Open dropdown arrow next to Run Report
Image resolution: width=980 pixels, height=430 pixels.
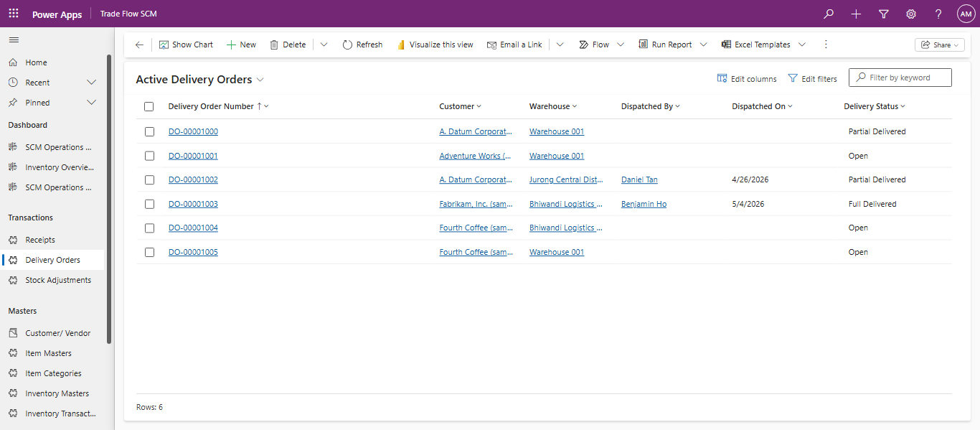tap(704, 45)
